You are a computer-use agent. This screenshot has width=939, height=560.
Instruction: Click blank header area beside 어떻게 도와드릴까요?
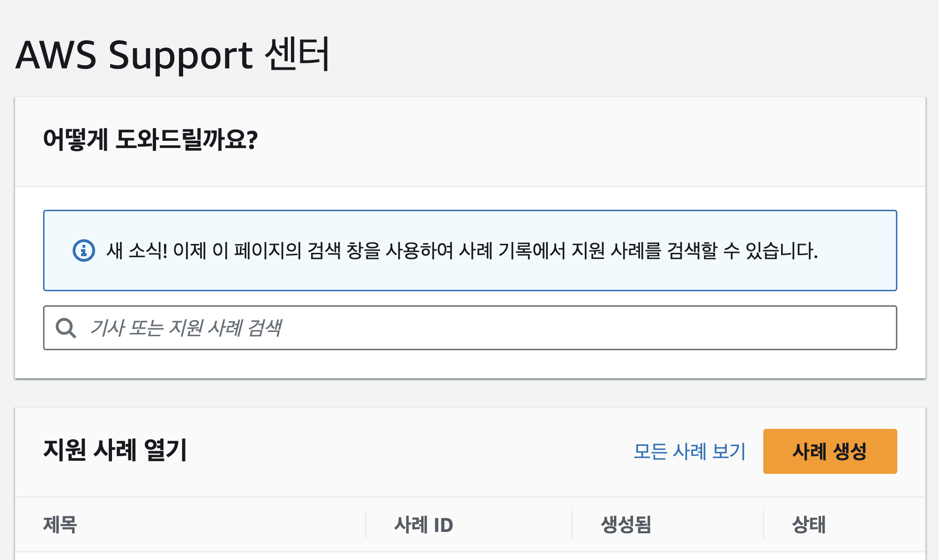coord(562,140)
